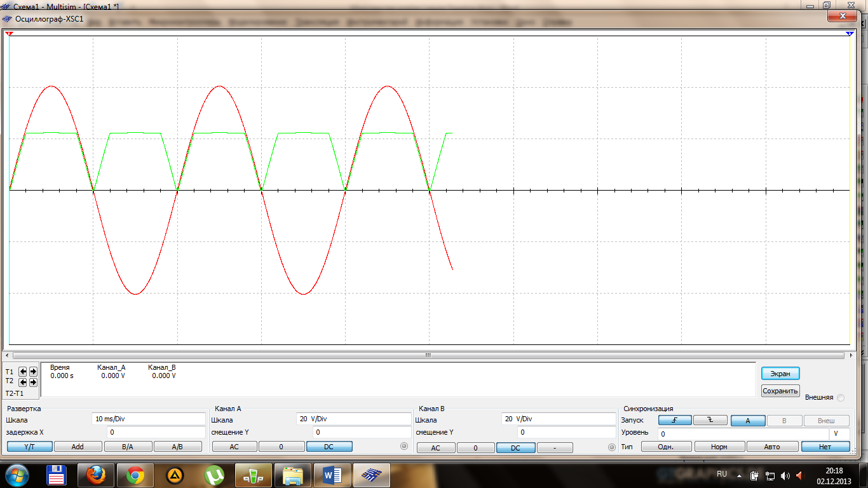The image size is (868, 488).
Task: Open Google Chrome from taskbar
Action: coord(135,475)
